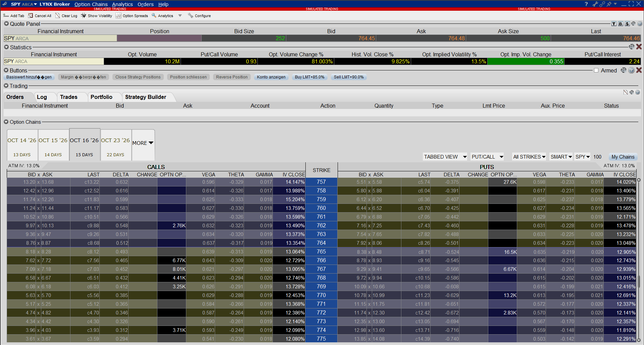644x345 pixels.
Task: Collapse the Statistics section
Action: (x=6, y=47)
